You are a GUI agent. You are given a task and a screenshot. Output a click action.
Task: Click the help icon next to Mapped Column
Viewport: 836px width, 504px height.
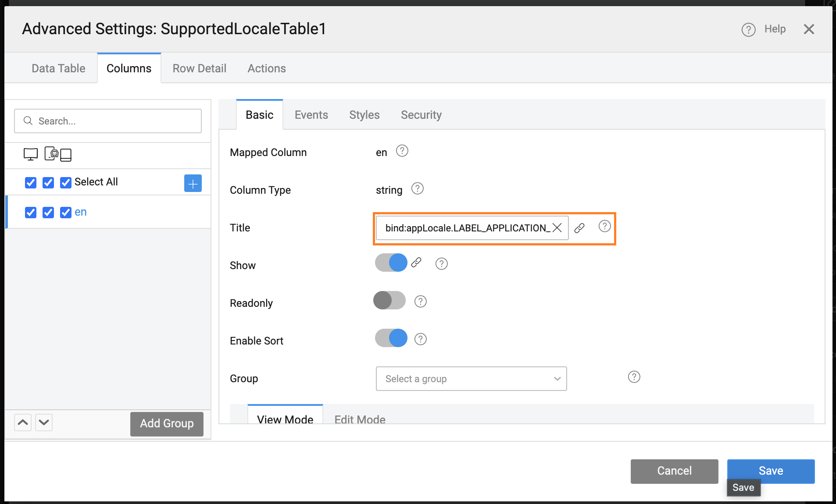pyautogui.click(x=402, y=151)
